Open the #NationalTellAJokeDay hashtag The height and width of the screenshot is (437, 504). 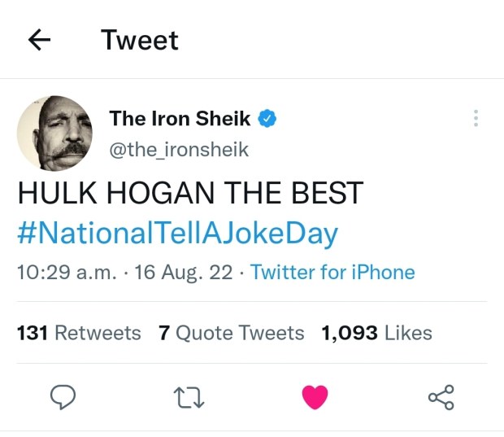[177, 234]
